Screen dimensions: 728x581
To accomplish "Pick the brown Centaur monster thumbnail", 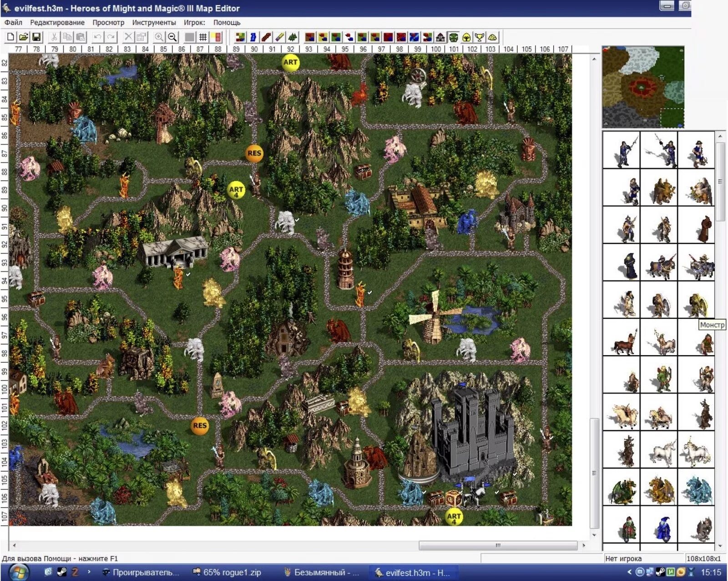I will [x=622, y=338].
